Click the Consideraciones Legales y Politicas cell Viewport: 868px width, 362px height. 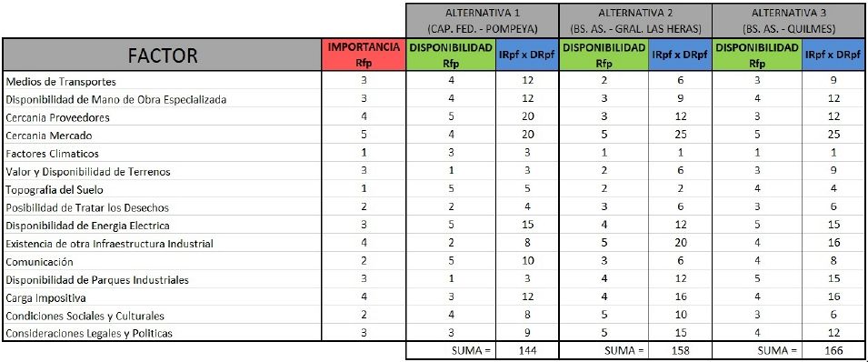[162, 333]
